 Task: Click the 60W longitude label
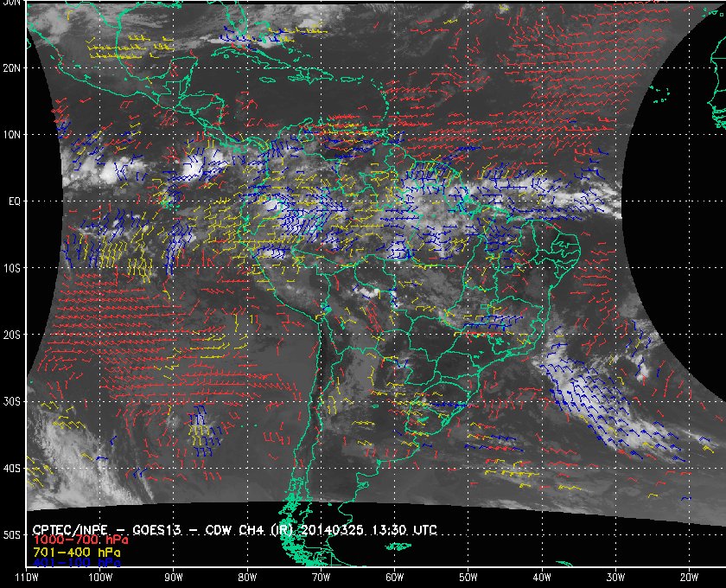(x=394, y=578)
